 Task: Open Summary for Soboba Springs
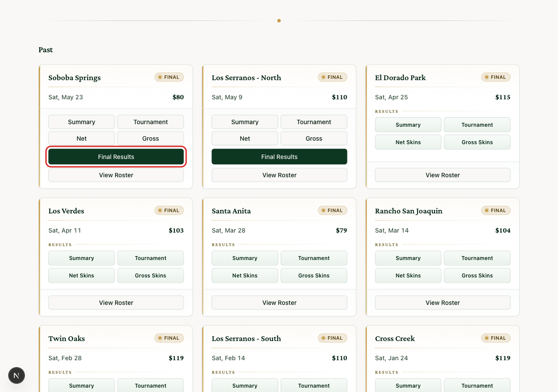[82, 122]
